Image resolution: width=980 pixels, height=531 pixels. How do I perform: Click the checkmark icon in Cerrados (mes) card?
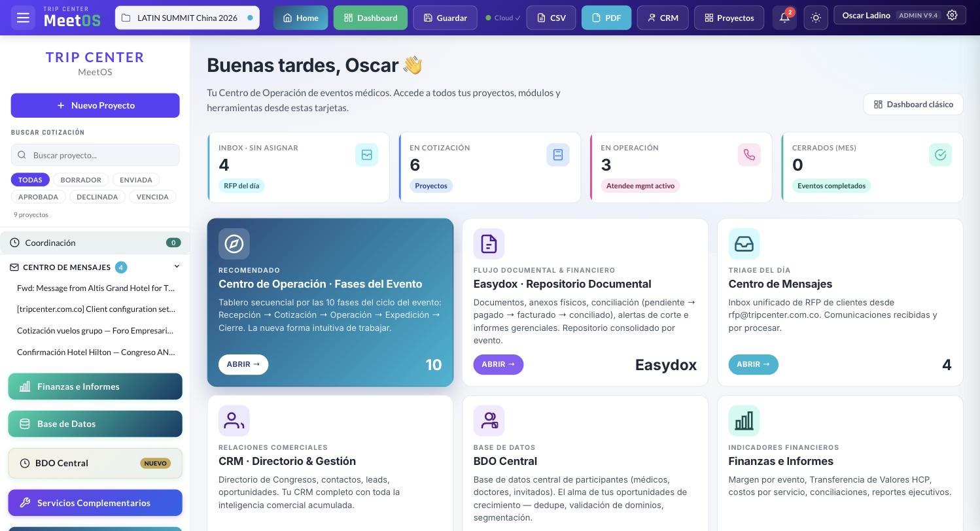pyautogui.click(x=940, y=155)
